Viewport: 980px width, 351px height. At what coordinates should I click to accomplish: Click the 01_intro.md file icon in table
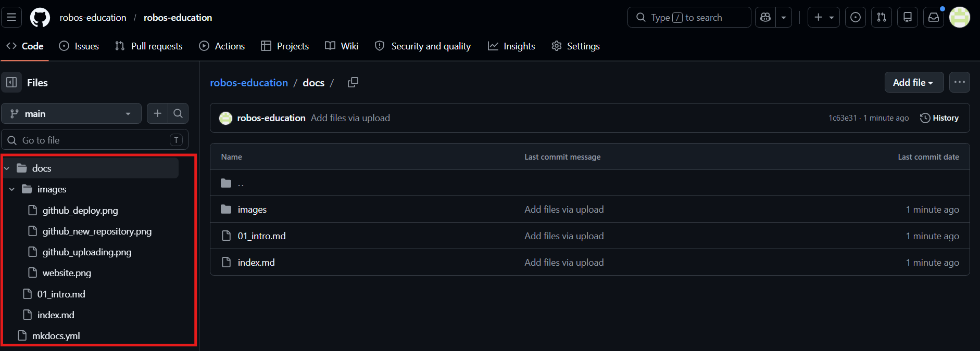coord(226,236)
